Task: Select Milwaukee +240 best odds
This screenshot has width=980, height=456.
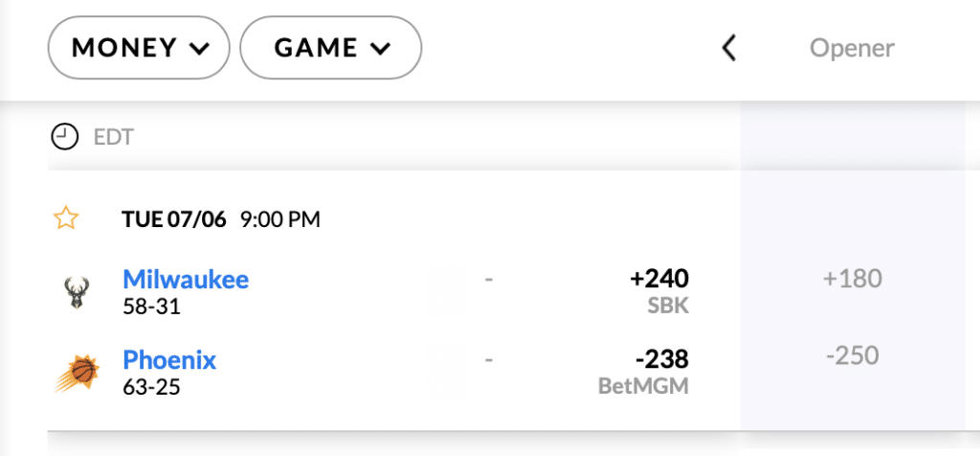Action: [659, 279]
